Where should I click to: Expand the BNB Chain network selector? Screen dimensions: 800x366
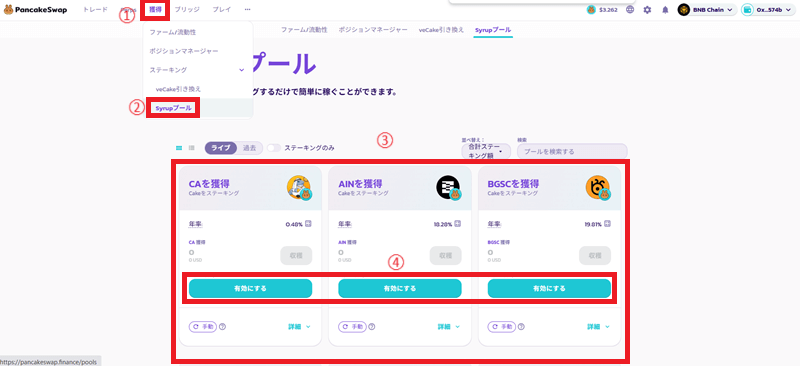[x=707, y=10]
